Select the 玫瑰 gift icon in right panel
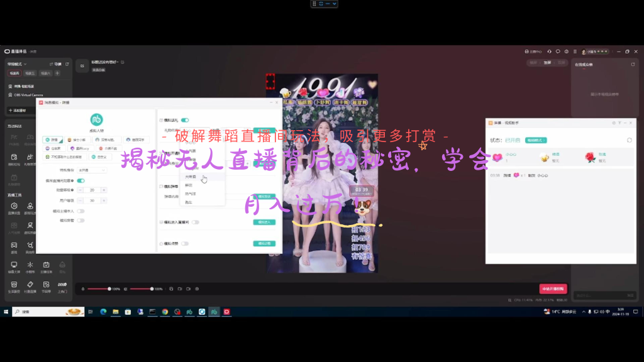This screenshot has height=362, width=644. (x=591, y=157)
